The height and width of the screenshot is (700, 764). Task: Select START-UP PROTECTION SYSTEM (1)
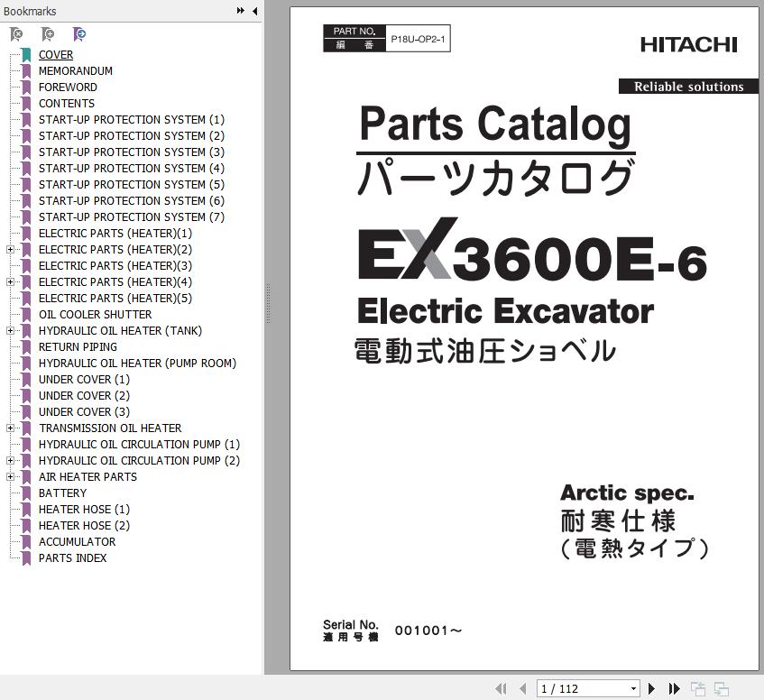coord(132,120)
